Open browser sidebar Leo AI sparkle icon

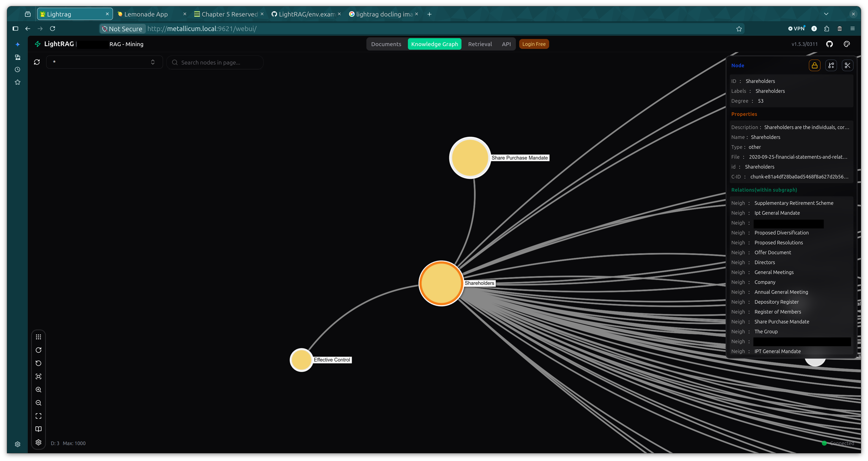18,44
